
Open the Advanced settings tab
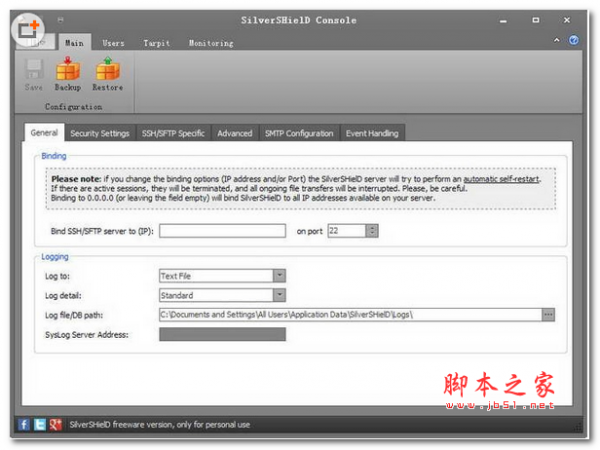pyautogui.click(x=235, y=134)
